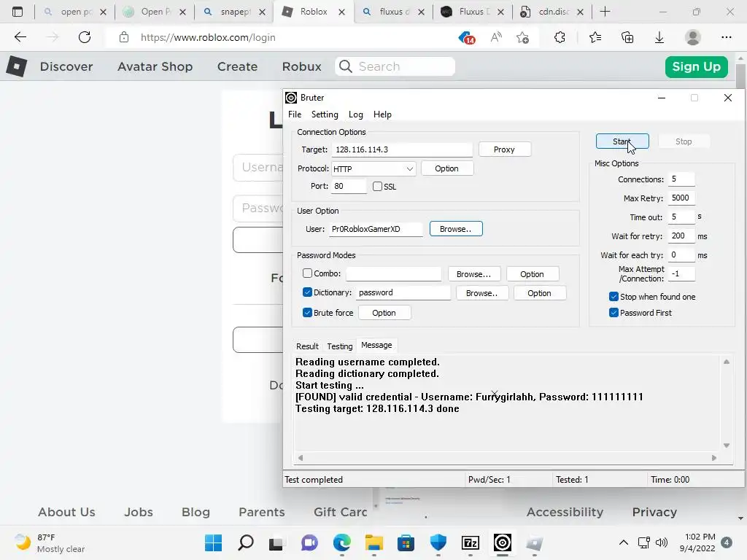Open the notification center badge

[726, 542]
